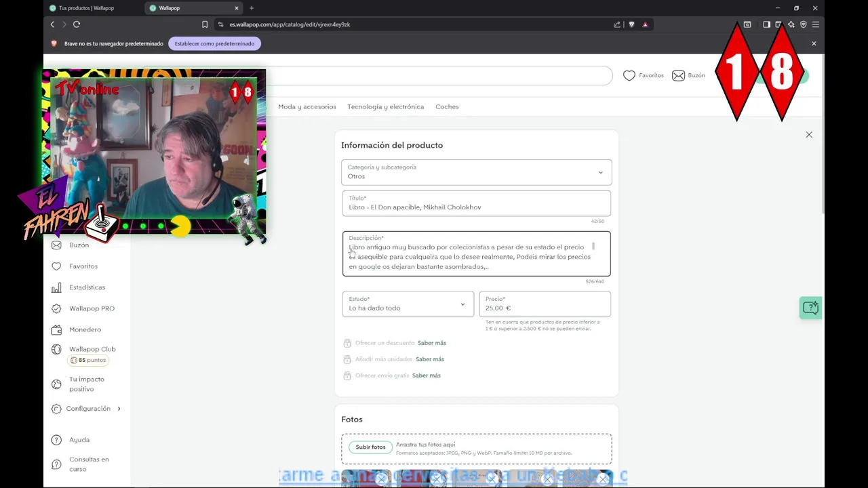Open Categoría y subcategoría dropdown
The image size is (868, 488).
click(x=476, y=172)
